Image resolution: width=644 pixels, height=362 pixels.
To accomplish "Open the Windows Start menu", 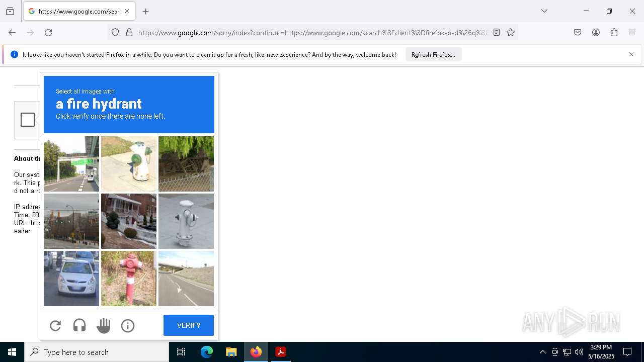I will tap(12, 352).
